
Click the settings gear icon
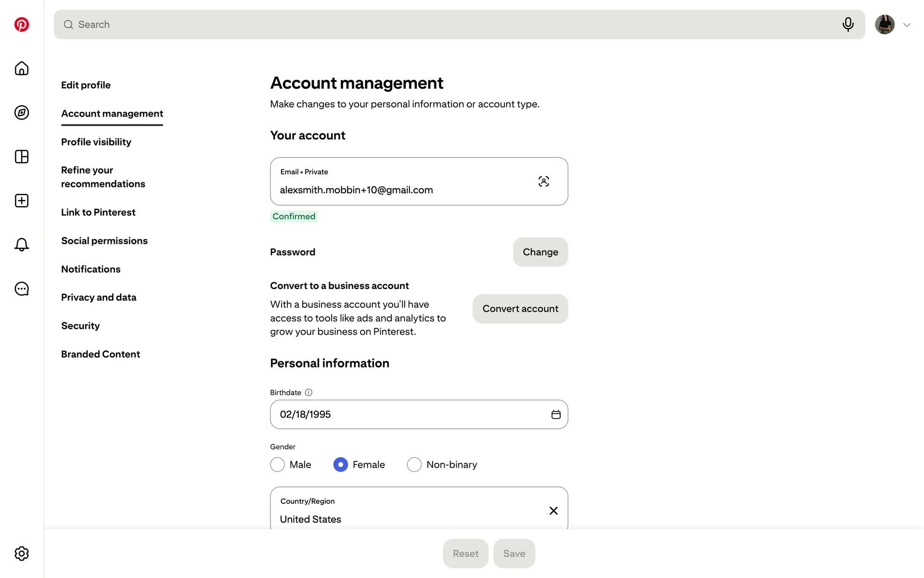pos(22,553)
